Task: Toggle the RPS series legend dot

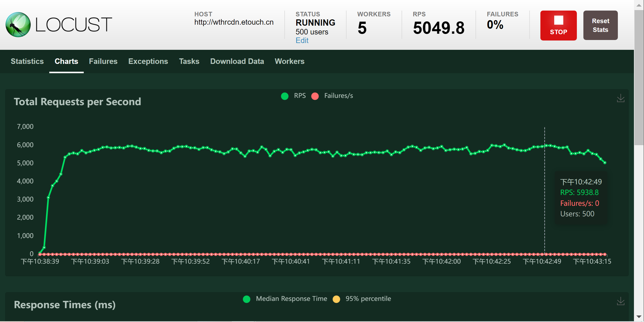Action: tap(285, 96)
